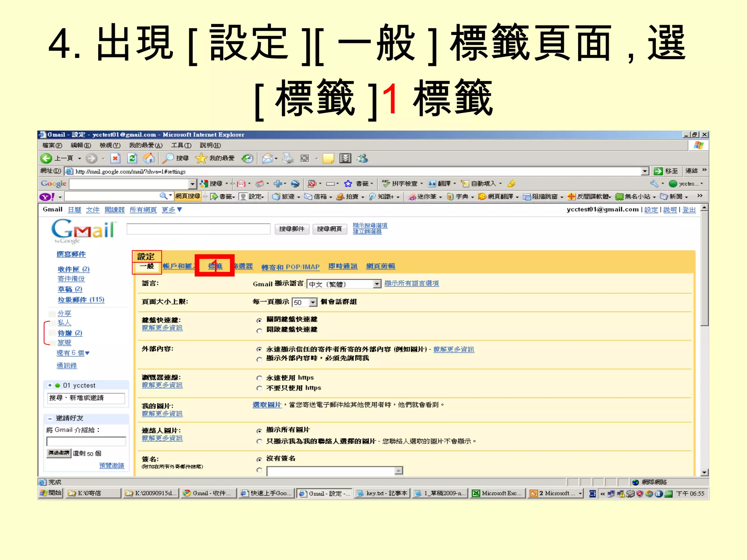Click the 選取圖片 link
Viewport: 747px width, 560px height.
point(267,405)
